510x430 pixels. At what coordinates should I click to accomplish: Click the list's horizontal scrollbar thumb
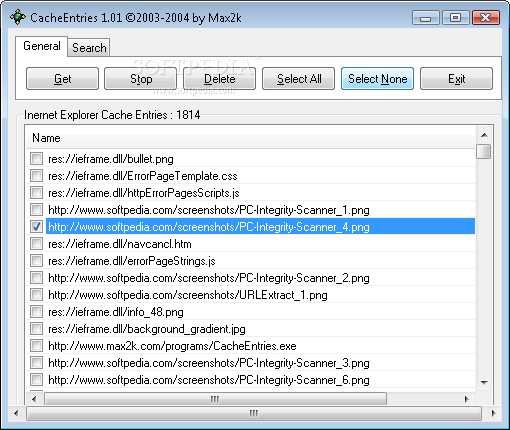point(215,399)
